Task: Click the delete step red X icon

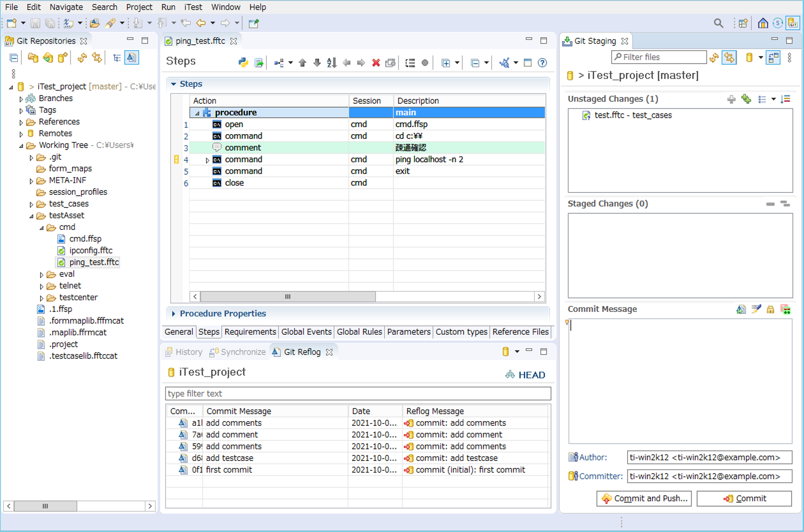Action: coord(376,63)
